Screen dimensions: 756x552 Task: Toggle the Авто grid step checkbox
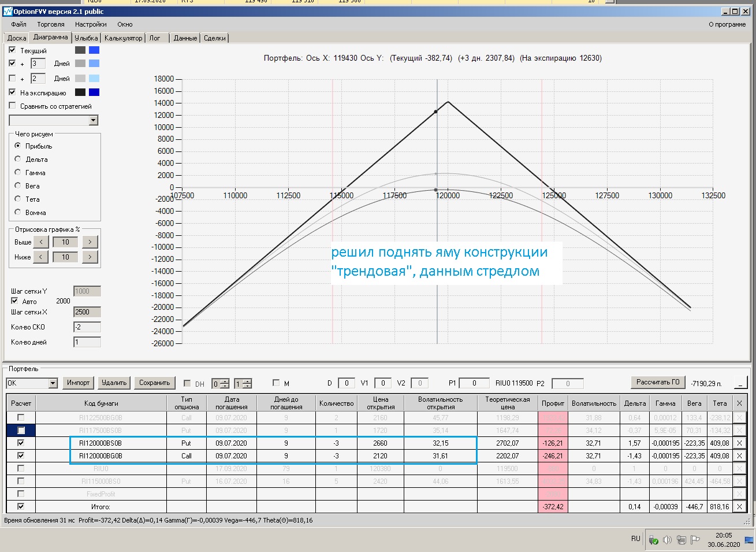14,301
